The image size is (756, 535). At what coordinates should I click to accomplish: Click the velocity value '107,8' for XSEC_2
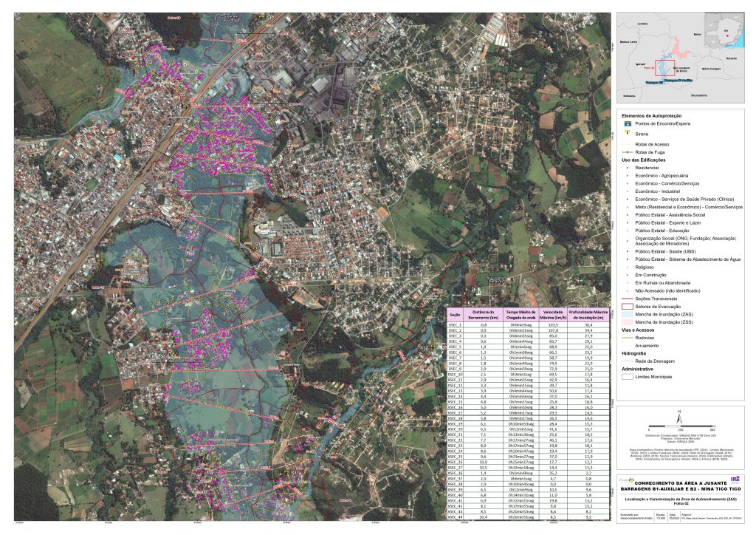click(x=552, y=330)
